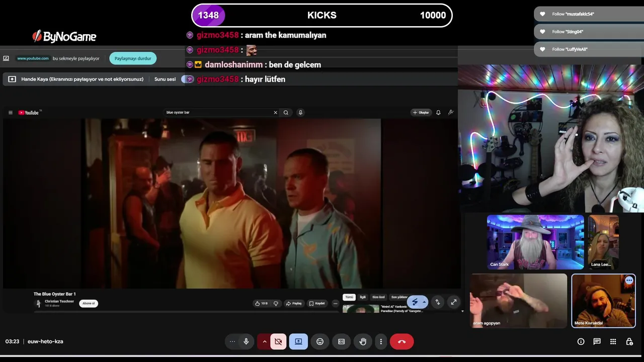Toggle captions button in Meet bar
This screenshot has width=644, height=362.
[x=341, y=341]
